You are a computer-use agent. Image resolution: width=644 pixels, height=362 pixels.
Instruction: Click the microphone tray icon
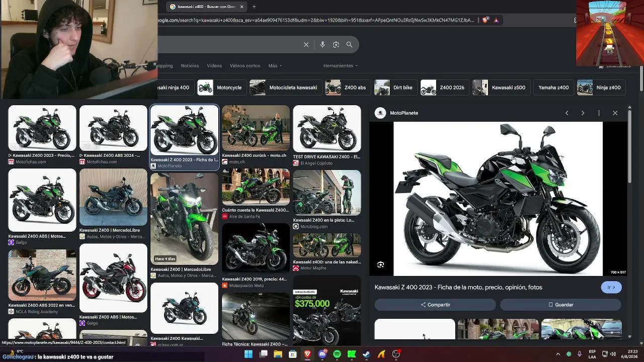(x=580, y=354)
